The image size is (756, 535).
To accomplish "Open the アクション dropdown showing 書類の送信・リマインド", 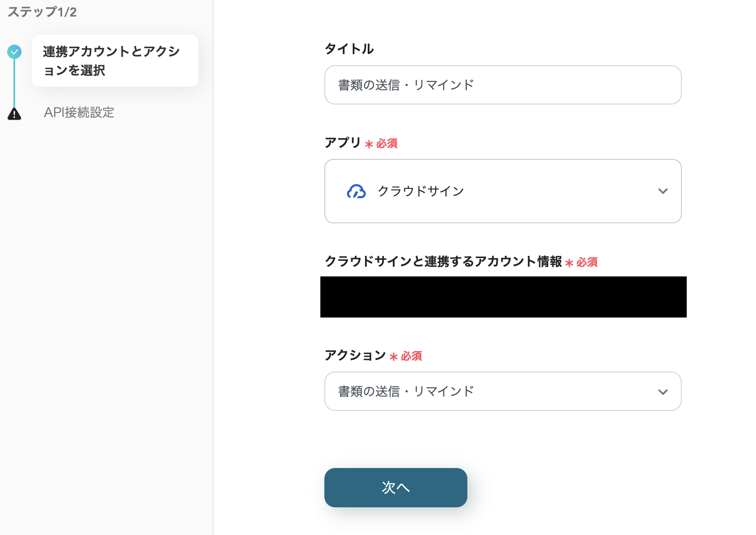I will click(x=503, y=391).
